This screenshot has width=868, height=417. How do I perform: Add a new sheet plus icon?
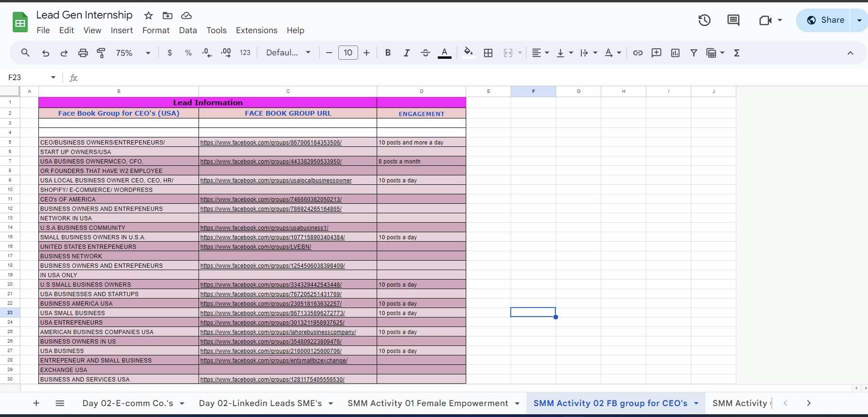click(36, 403)
